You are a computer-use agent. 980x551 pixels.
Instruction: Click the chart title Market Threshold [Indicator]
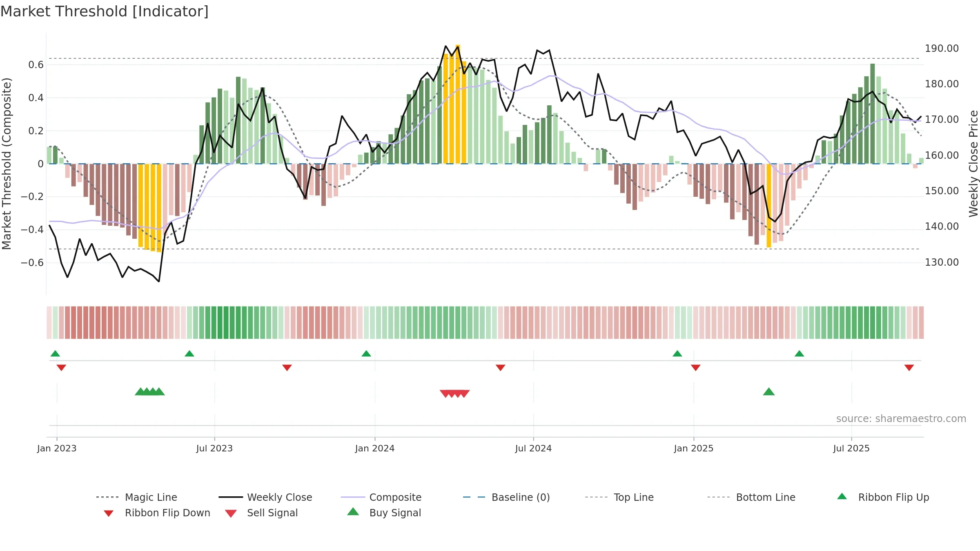point(105,11)
